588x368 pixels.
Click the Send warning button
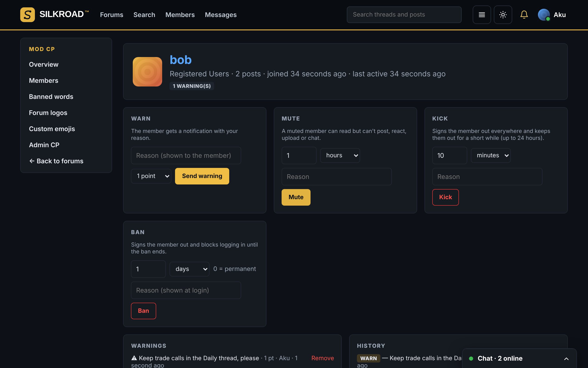click(202, 176)
